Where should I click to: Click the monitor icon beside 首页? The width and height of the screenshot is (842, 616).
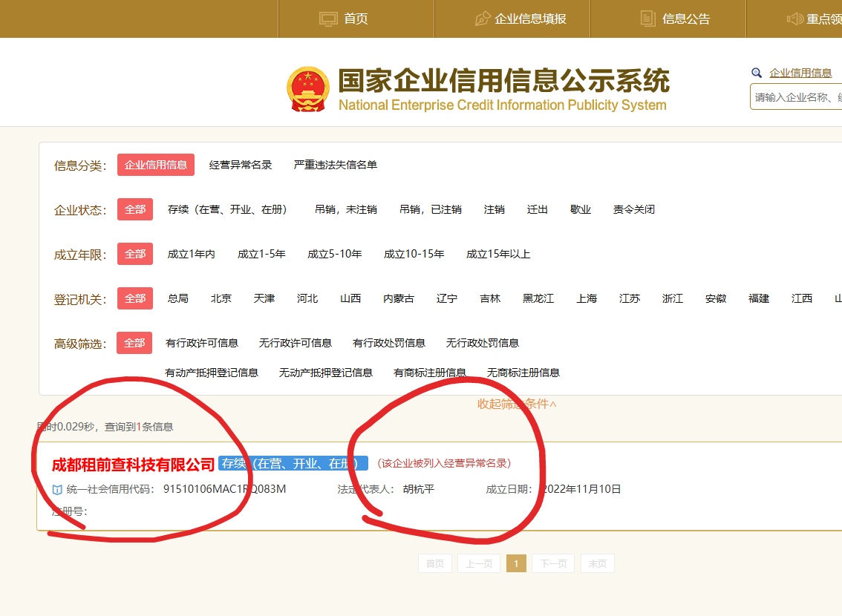pos(328,19)
